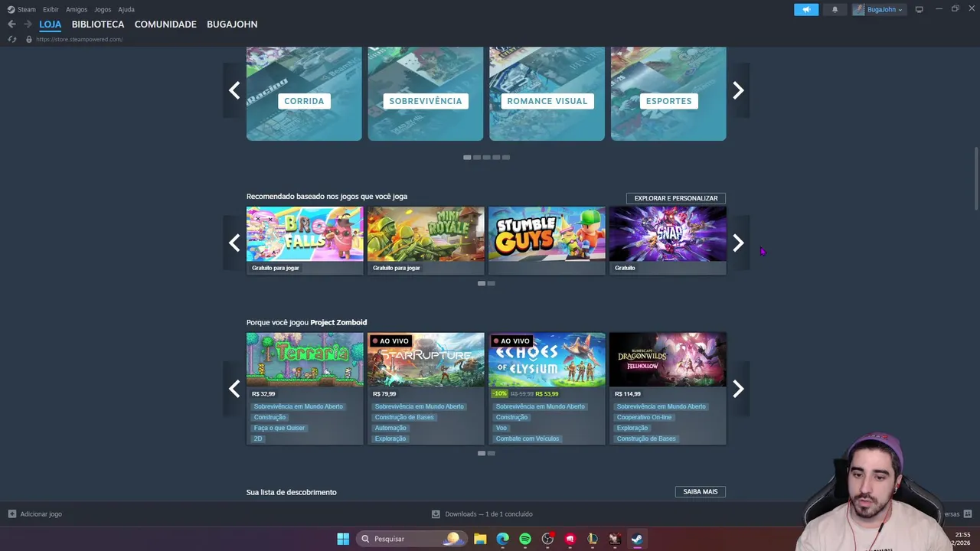Switch to the BIBLIOTECA tab
The height and width of the screenshot is (551, 980).
click(x=98, y=24)
